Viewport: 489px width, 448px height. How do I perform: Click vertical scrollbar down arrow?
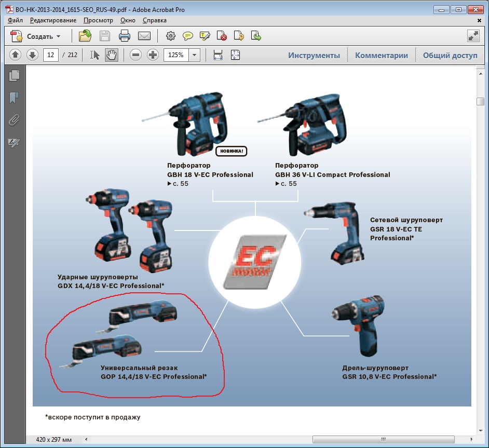pyautogui.click(x=481, y=430)
